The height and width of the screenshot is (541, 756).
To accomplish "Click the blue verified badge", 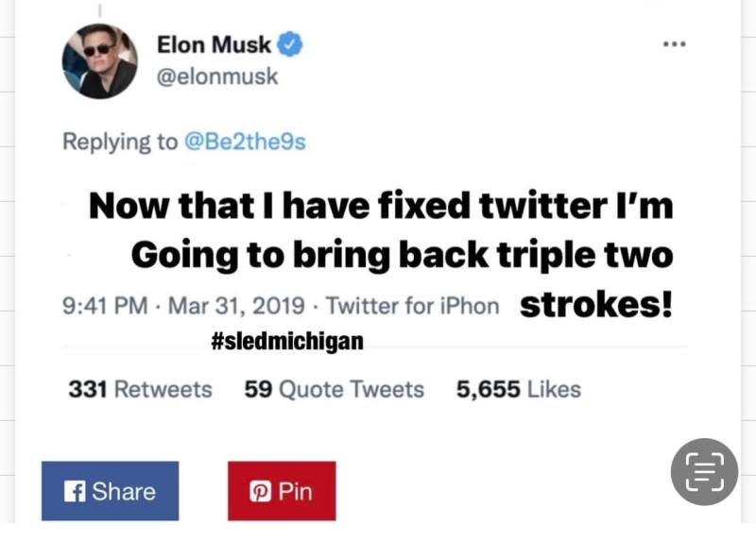I will (x=289, y=44).
